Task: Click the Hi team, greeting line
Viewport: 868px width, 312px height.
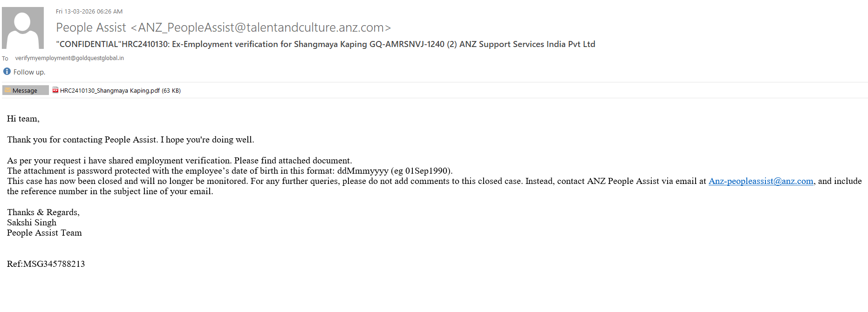Action: click(23, 119)
